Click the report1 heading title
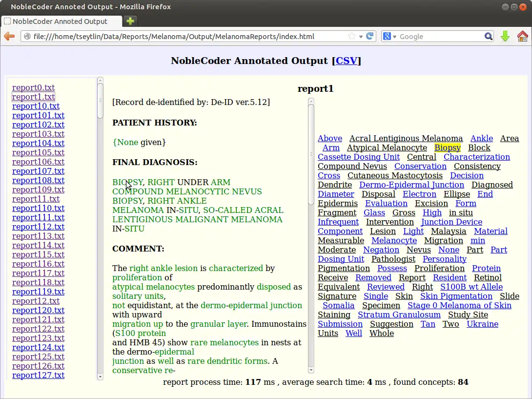Image resolution: width=532 pixels, height=399 pixels. 315,88
